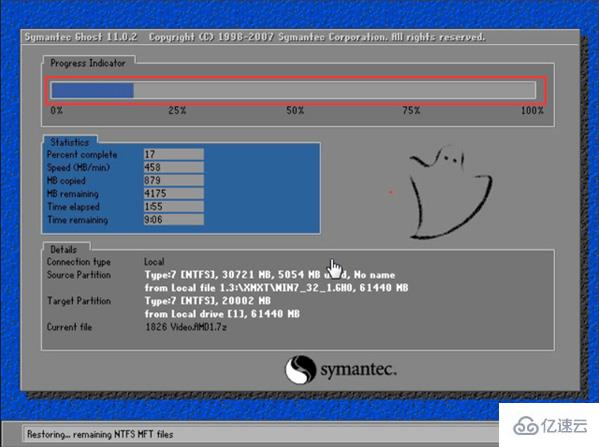Click the Ghost mascot drawing
599x447 pixels.
coord(451,192)
